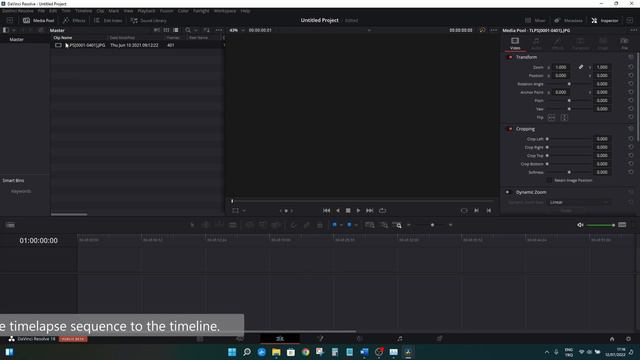Open the Fusion menu

166,11
